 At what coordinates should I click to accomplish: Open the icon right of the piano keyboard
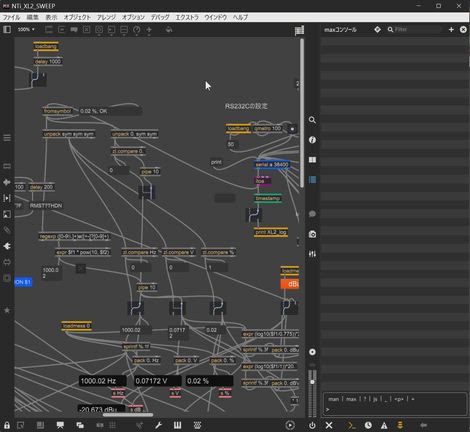197,425
